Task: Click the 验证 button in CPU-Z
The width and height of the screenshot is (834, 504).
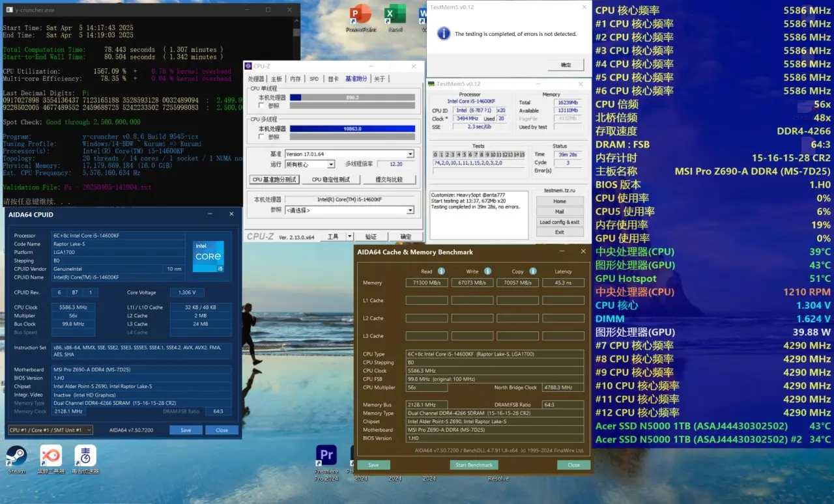Action: coord(371,237)
